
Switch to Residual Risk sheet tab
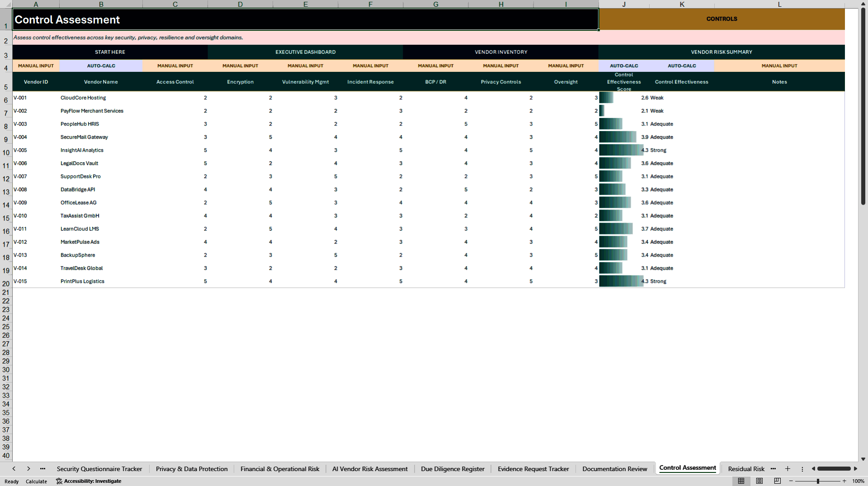(x=746, y=469)
